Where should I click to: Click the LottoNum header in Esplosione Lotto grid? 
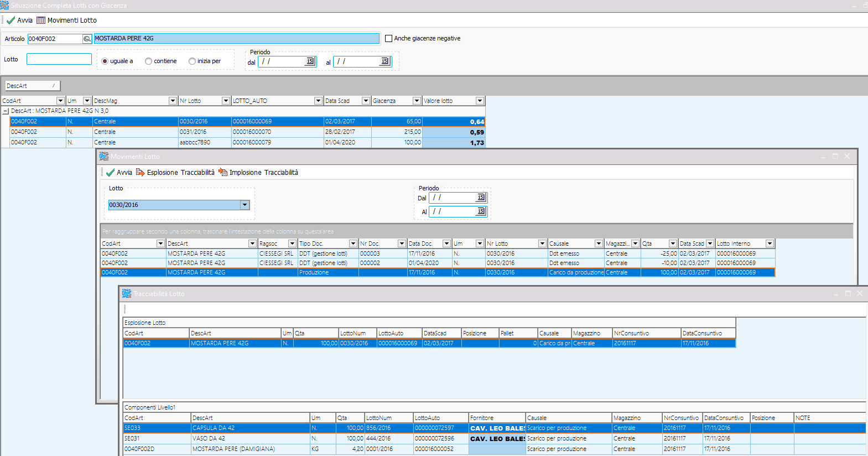pos(357,333)
